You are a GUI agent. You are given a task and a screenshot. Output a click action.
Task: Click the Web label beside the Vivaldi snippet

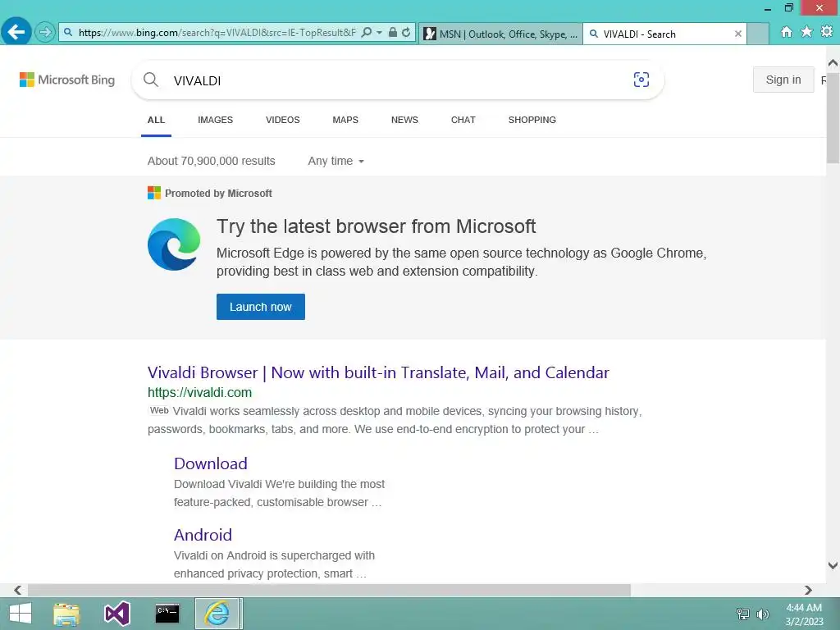(159, 411)
